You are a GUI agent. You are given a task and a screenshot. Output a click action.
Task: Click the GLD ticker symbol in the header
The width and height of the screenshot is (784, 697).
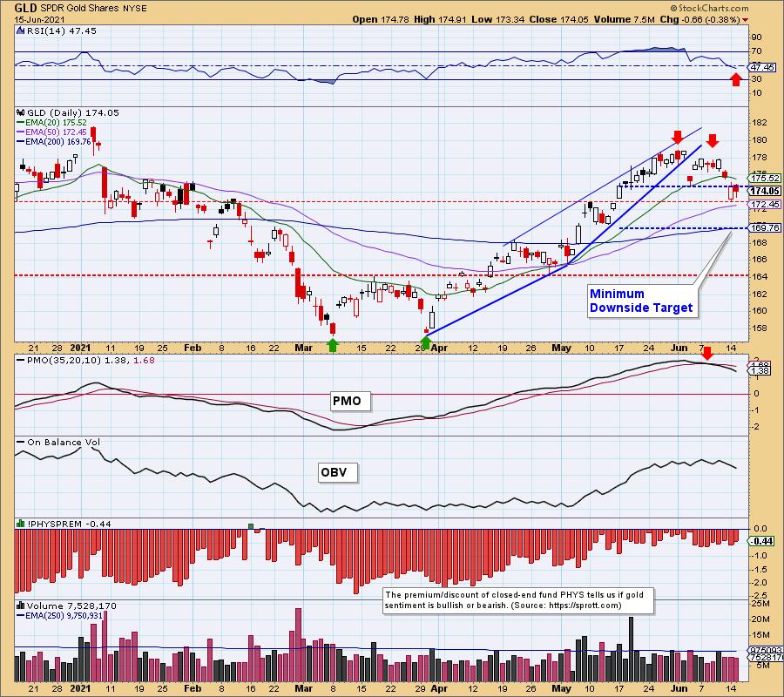pos(24,9)
